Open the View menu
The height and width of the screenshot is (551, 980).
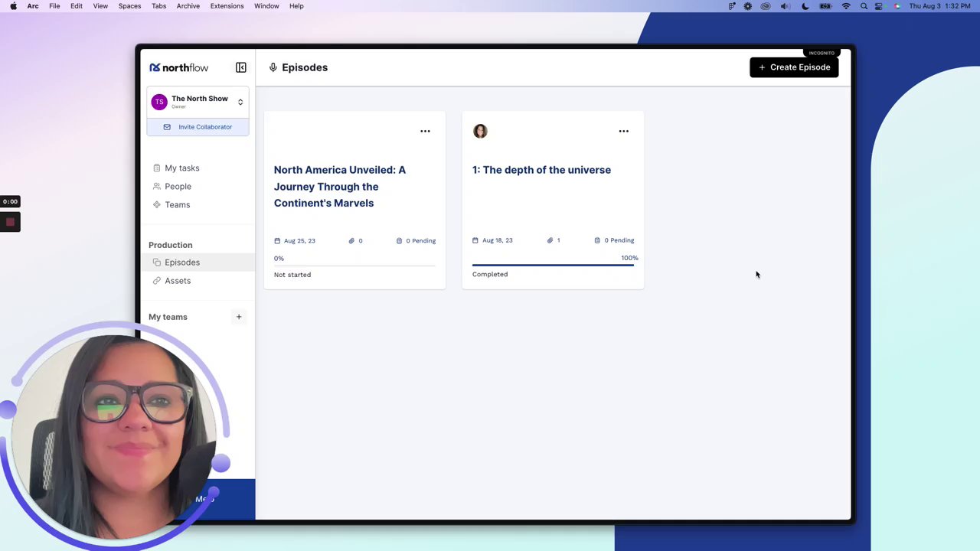(100, 6)
